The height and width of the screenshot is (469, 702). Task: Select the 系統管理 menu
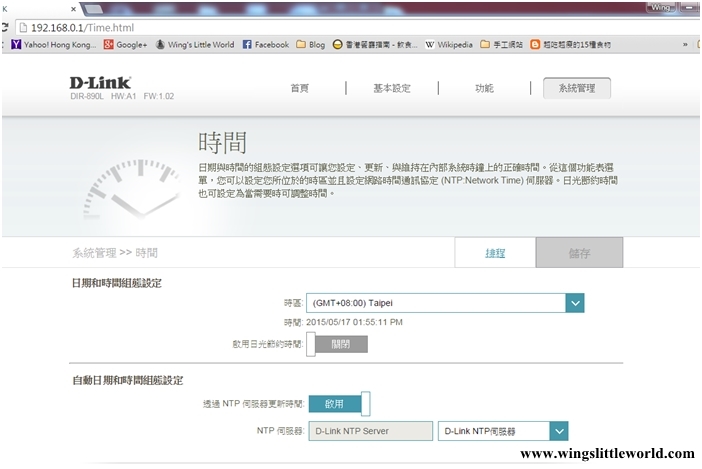[576, 88]
